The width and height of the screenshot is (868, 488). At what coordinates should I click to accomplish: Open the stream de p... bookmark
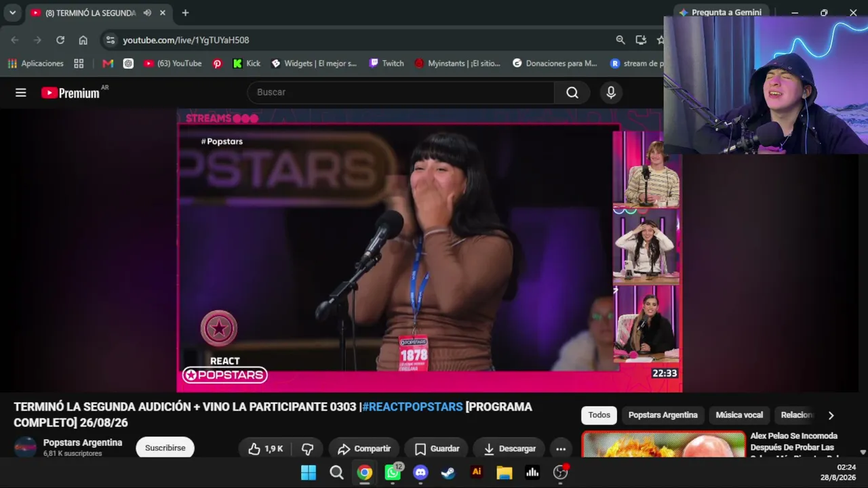pos(636,63)
